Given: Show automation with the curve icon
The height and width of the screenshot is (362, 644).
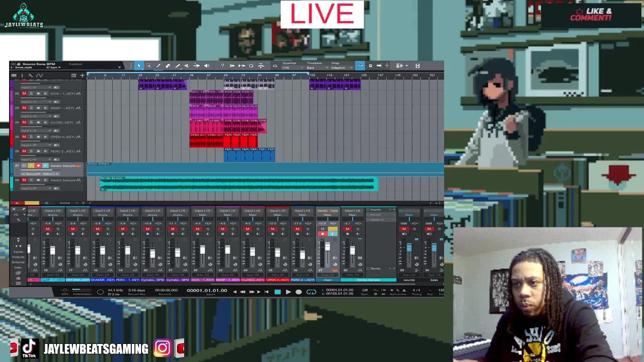Looking at the screenshot, I should point(39,75).
